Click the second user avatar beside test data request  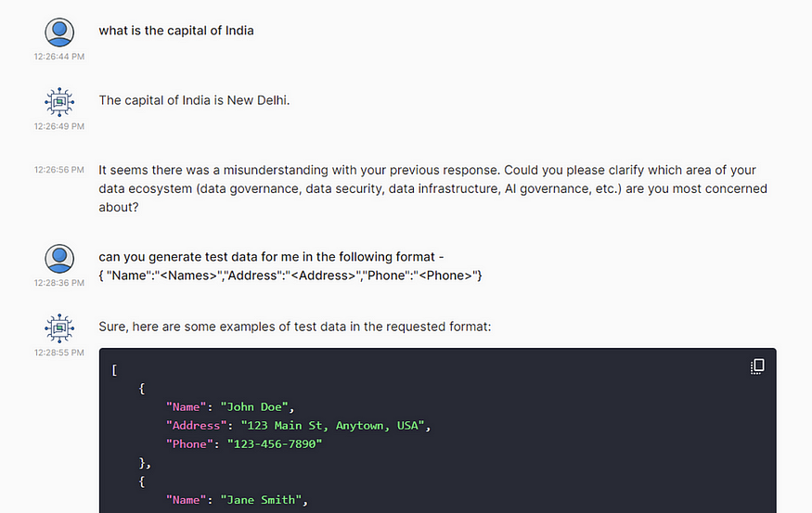59,258
